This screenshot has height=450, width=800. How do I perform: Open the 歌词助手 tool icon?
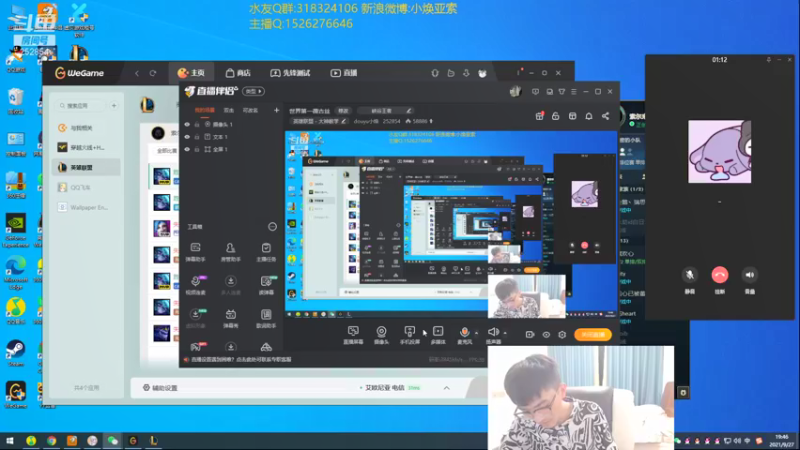tap(266, 318)
